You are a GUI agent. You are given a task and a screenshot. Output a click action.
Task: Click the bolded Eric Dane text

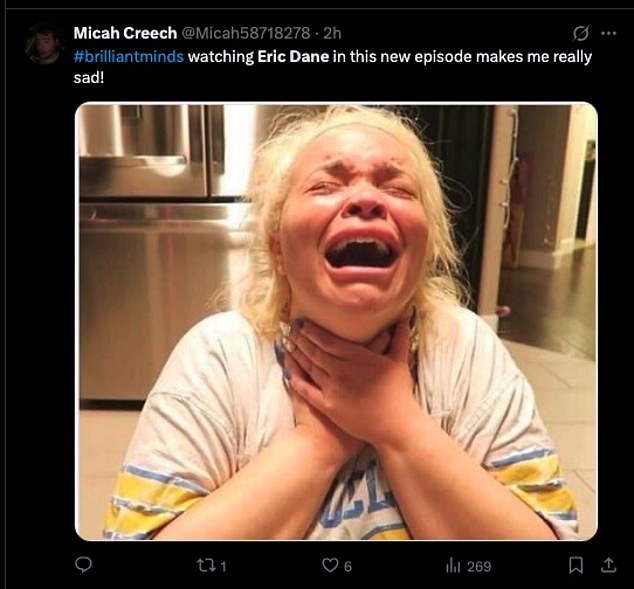(292, 56)
